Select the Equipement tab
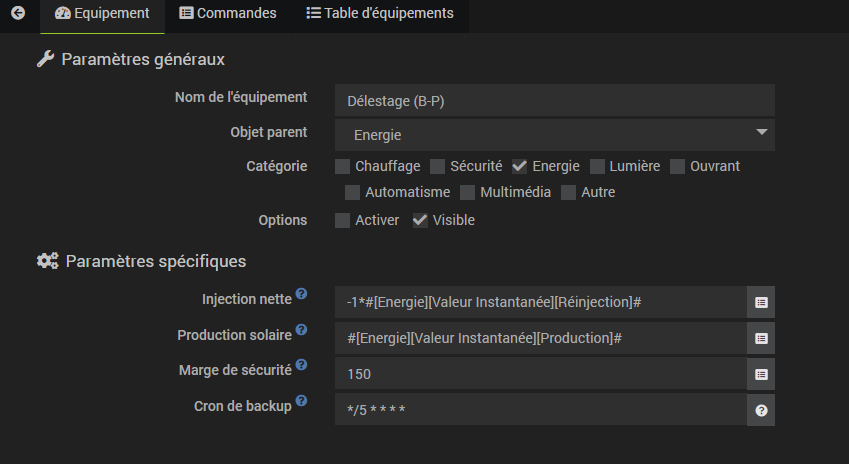The height and width of the screenshot is (464, 849). 102,13
